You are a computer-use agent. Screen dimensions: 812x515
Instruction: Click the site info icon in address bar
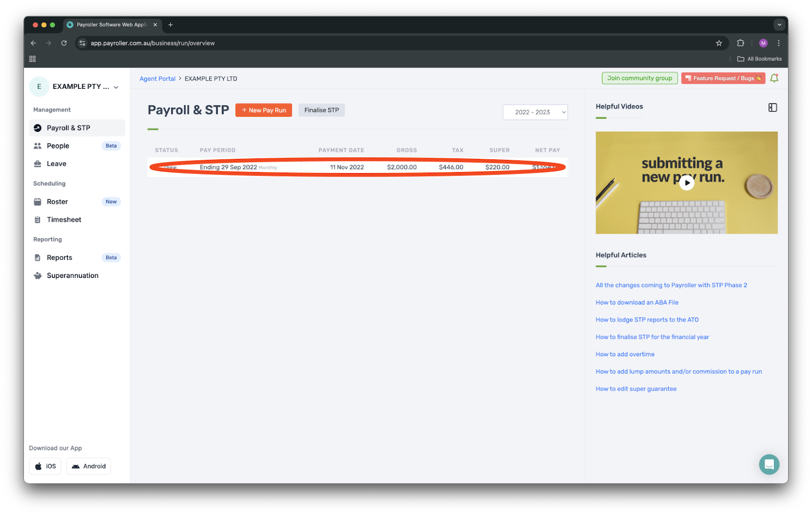[83, 43]
